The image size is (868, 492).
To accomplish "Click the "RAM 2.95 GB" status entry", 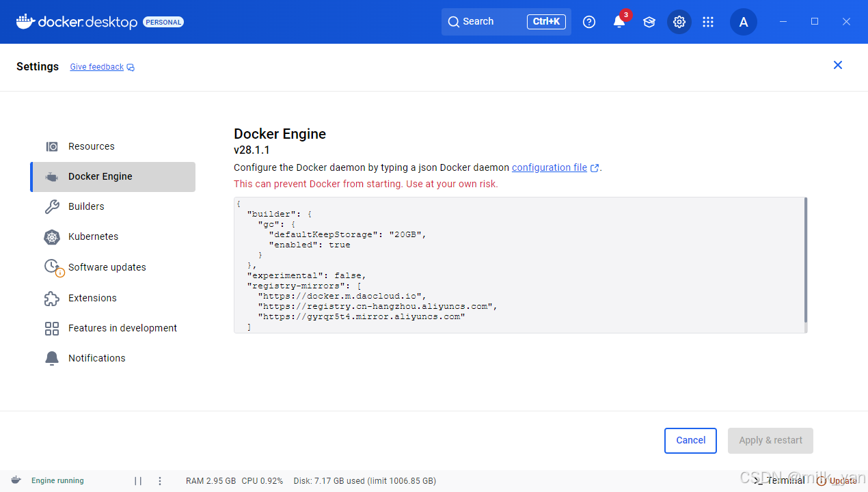I will [211, 481].
